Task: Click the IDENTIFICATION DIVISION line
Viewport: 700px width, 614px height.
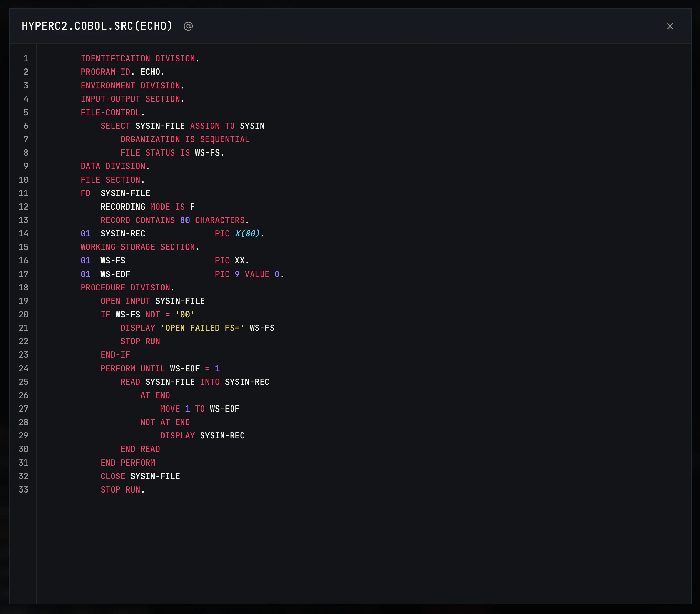Action: pyautogui.click(x=140, y=59)
